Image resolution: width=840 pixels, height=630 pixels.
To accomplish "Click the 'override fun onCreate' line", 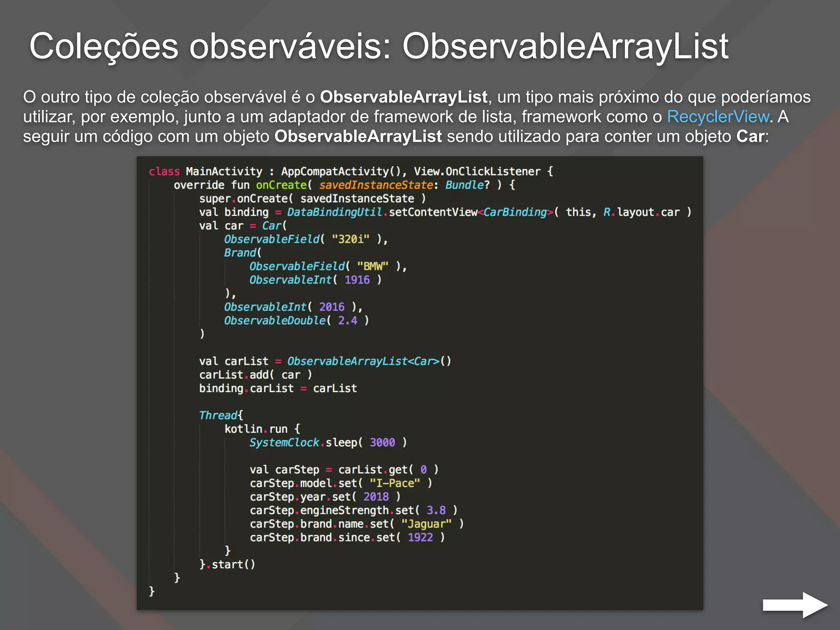I will click(x=345, y=185).
